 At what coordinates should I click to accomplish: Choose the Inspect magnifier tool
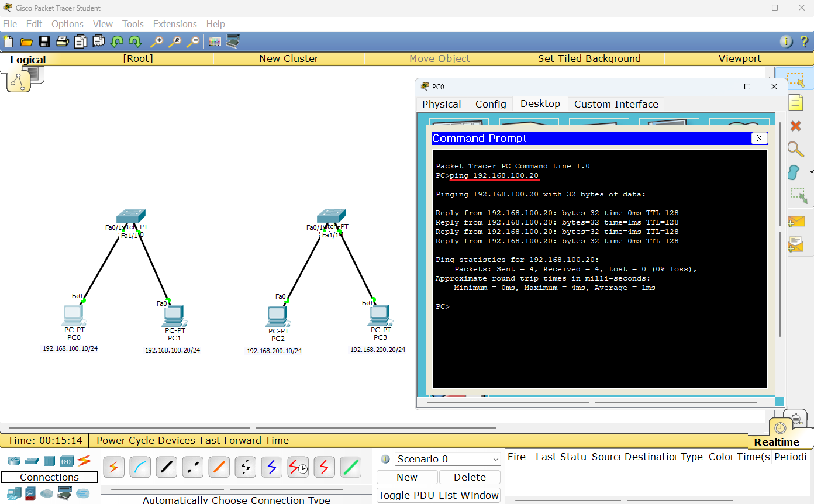click(x=795, y=149)
